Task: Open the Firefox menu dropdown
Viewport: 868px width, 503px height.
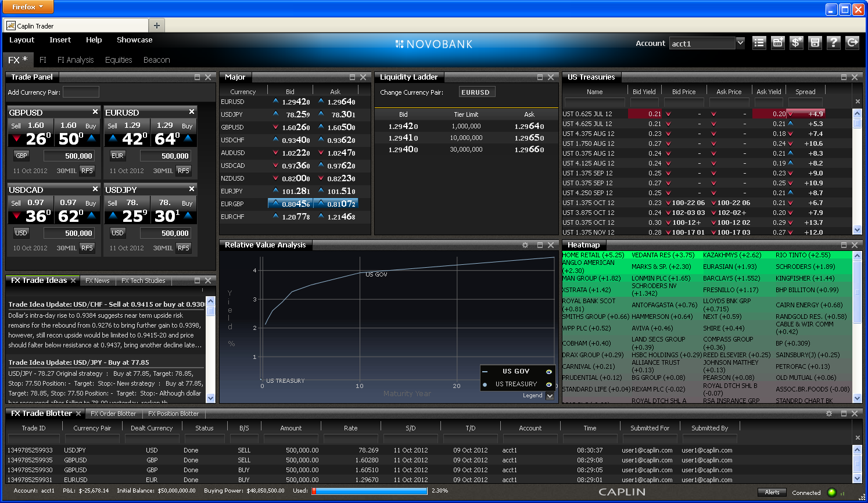Action: (x=27, y=7)
